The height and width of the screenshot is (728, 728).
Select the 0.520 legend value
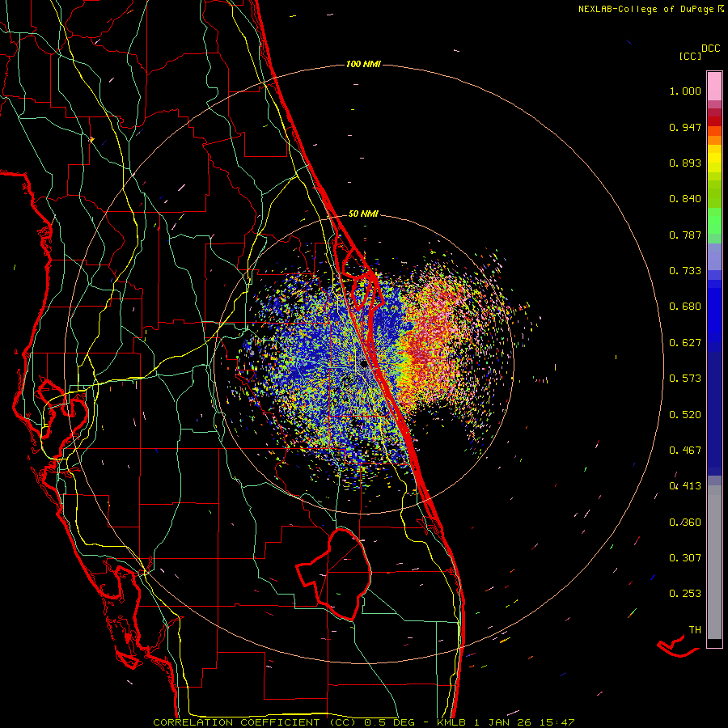click(685, 415)
